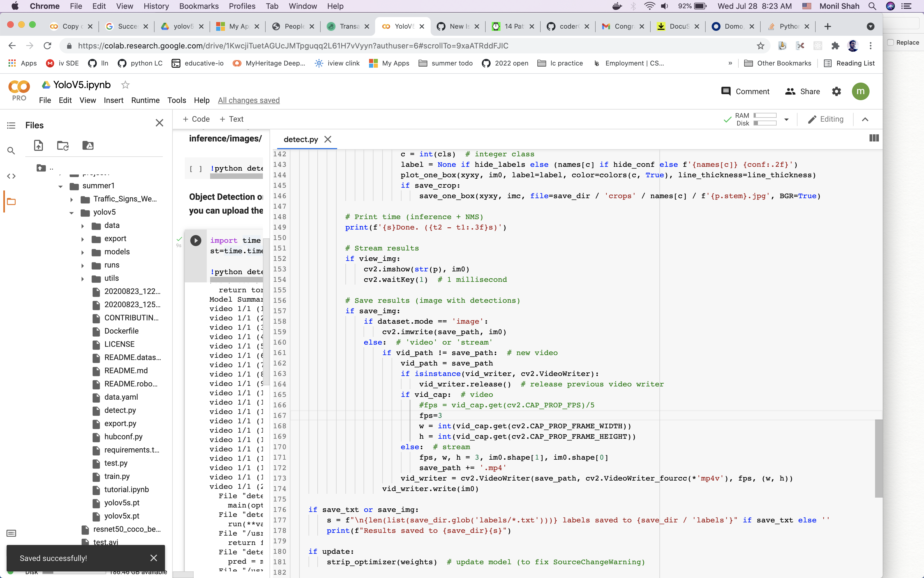Open the code snippets icon in sidebar
Viewport: 924px width, 578px height.
click(11, 176)
